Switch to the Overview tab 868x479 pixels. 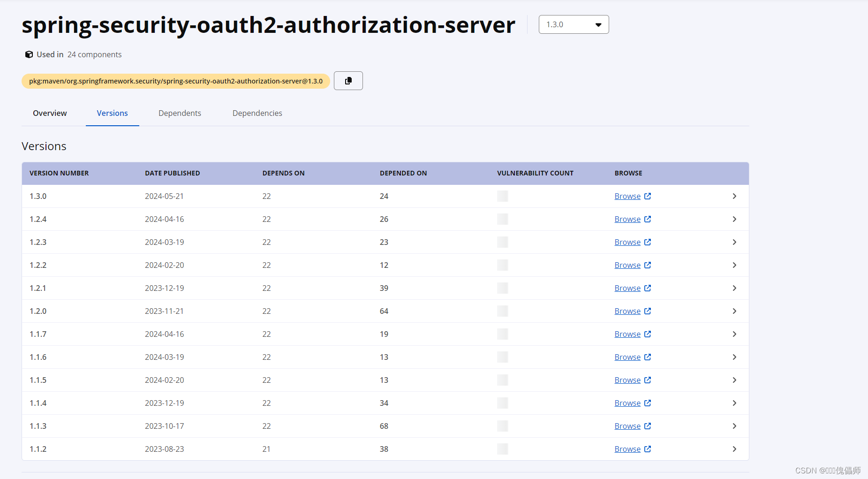pos(50,113)
